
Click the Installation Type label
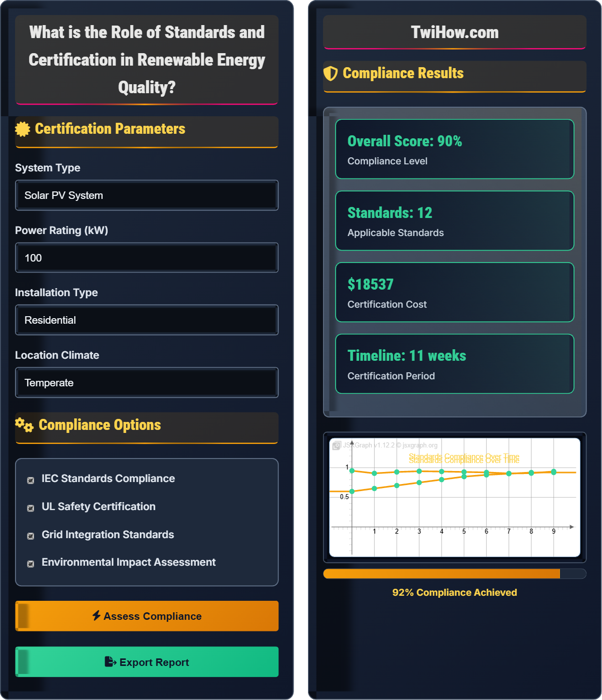[x=57, y=293]
